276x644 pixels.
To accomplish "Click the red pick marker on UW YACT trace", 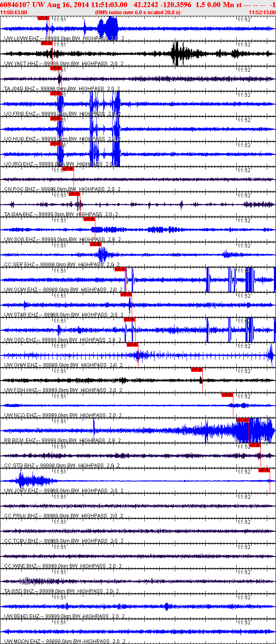I will pos(46,43).
